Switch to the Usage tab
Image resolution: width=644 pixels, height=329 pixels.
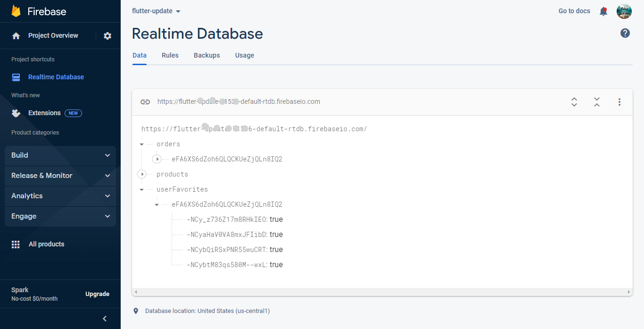(245, 55)
